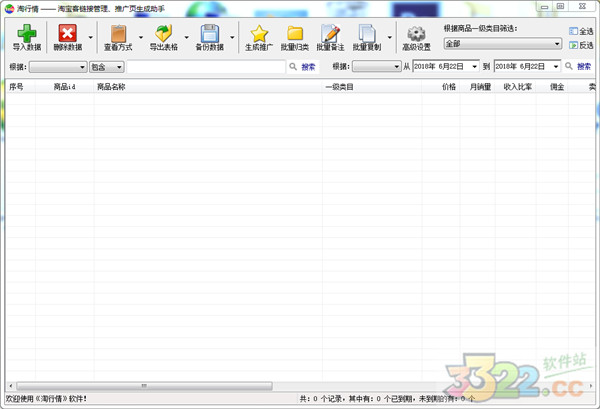Expand the 导出表格 dropdown arrow

[x=187, y=37]
